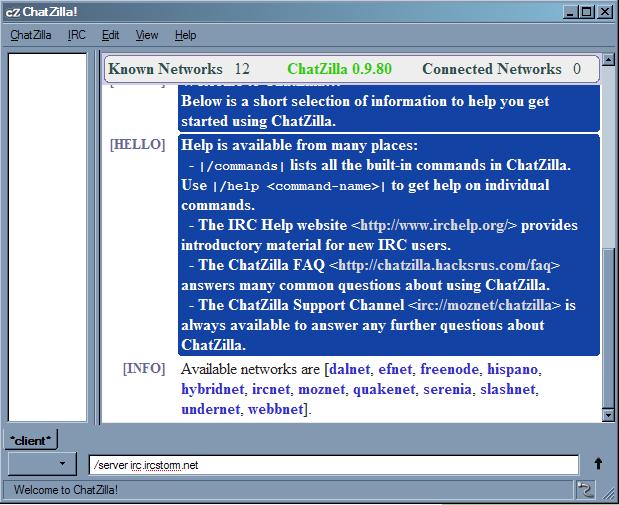Screen dimensions: 619x505
Task: Open the irc://moznet/chatzilla support link
Action: [x=484, y=305]
